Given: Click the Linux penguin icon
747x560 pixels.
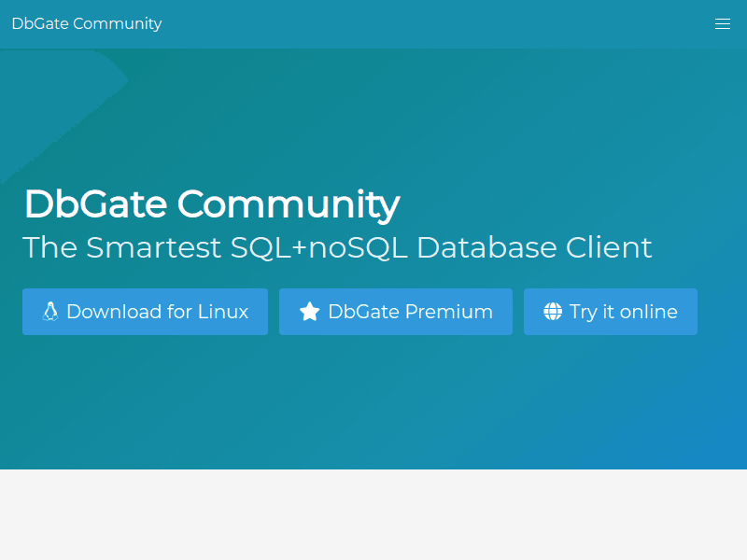Looking at the screenshot, I should (50, 312).
